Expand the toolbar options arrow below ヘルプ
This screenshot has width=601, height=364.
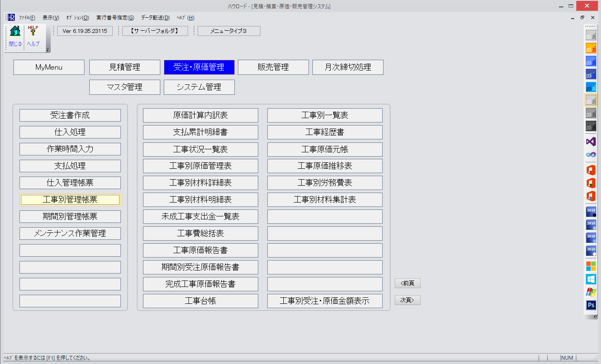pos(48,50)
